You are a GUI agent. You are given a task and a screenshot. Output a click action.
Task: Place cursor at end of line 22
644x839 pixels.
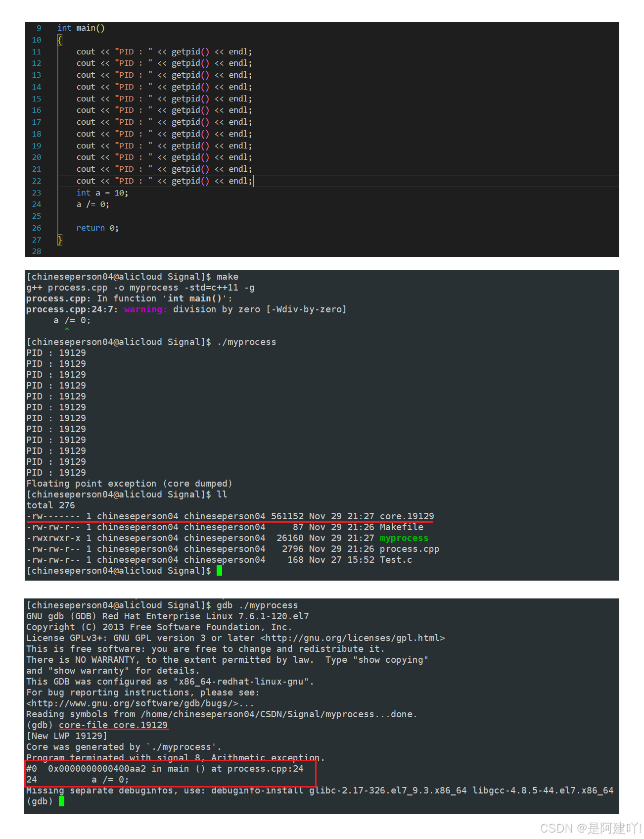(x=253, y=181)
